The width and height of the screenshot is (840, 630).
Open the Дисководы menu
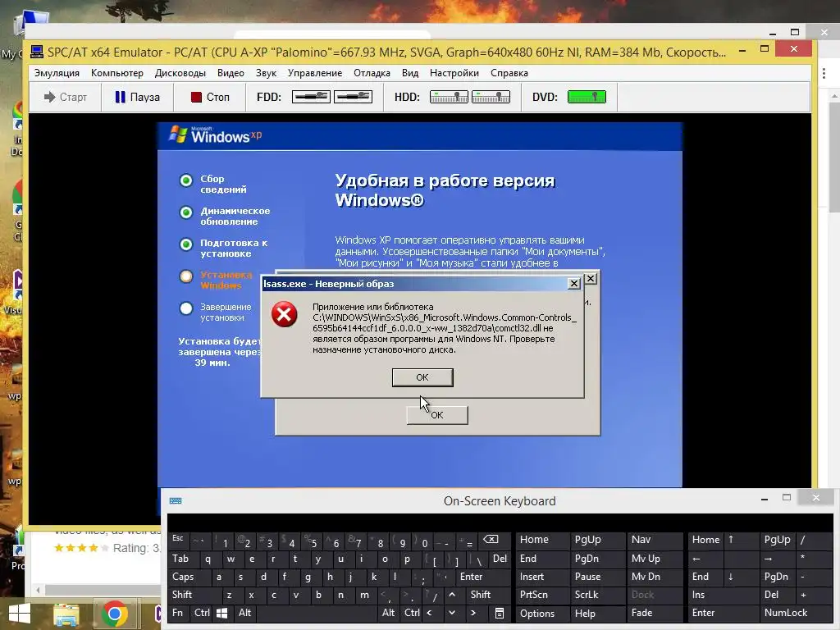tap(180, 73)
